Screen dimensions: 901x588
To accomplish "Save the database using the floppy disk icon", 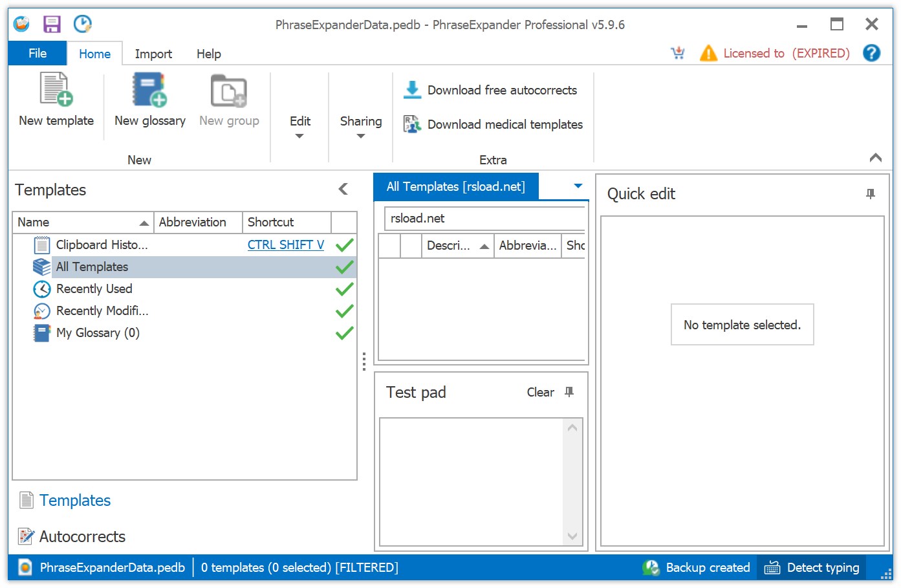I will (52, 23).
